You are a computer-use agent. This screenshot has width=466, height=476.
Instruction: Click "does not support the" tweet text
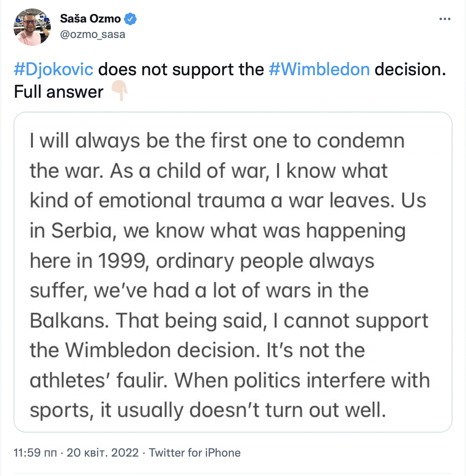coord(181,69)
